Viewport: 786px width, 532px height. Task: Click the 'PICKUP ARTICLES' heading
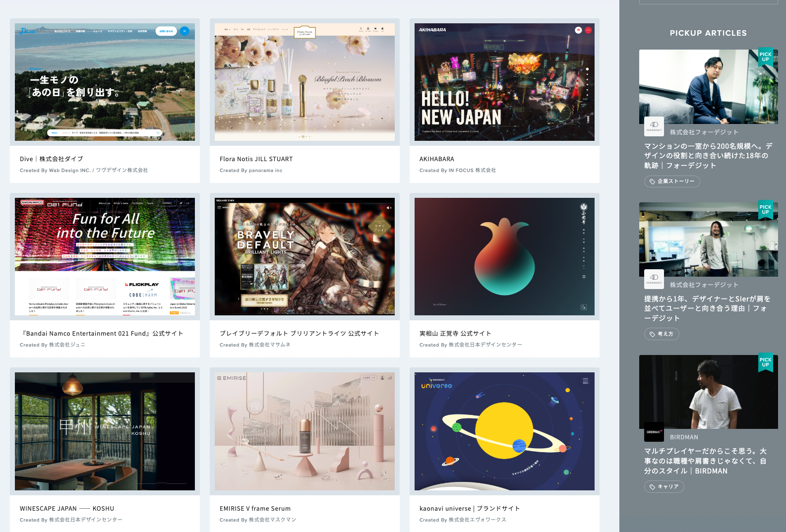point(708,33)
